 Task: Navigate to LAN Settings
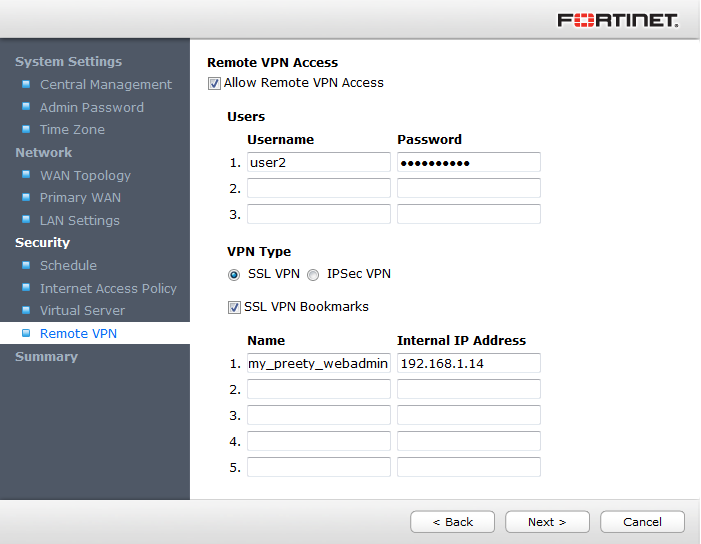click(79, 220)
